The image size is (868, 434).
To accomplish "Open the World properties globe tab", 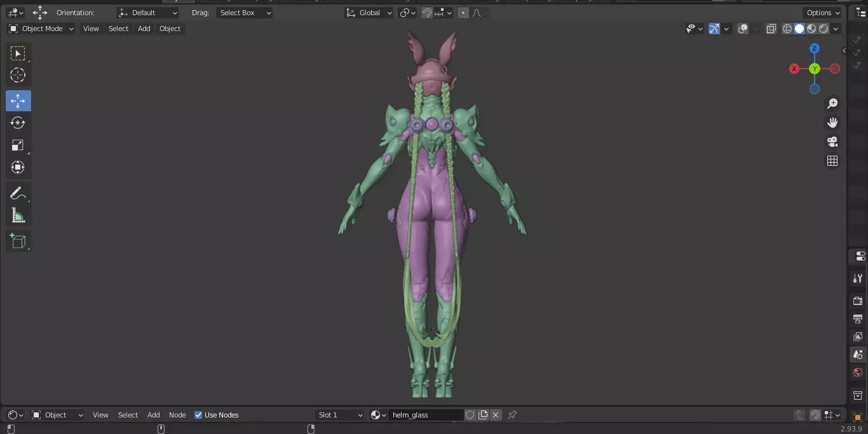I will (x=858, y=372).
